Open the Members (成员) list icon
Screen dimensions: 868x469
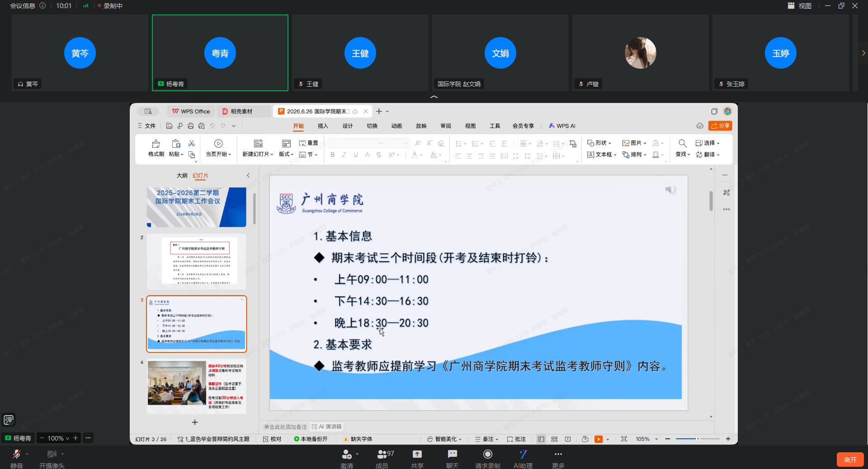click(x=382, y=454)
